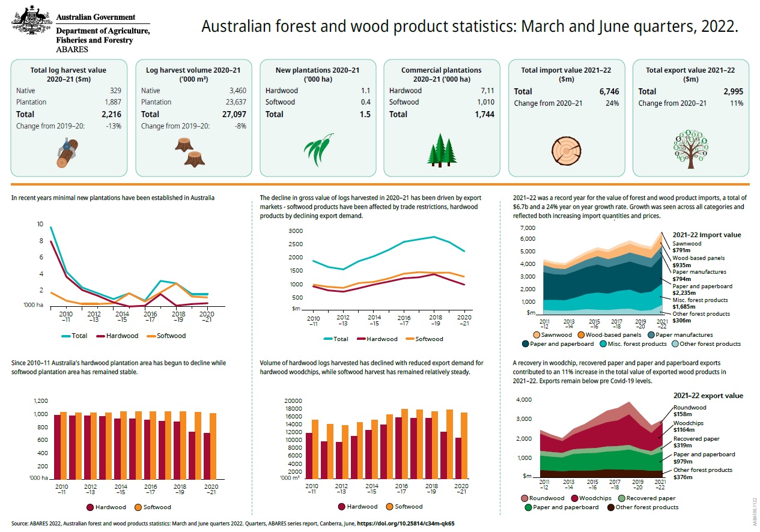This screenshot has width=760, height=532.
Task: Click Total legend swatch in new plantations chart
Action: 65,336
